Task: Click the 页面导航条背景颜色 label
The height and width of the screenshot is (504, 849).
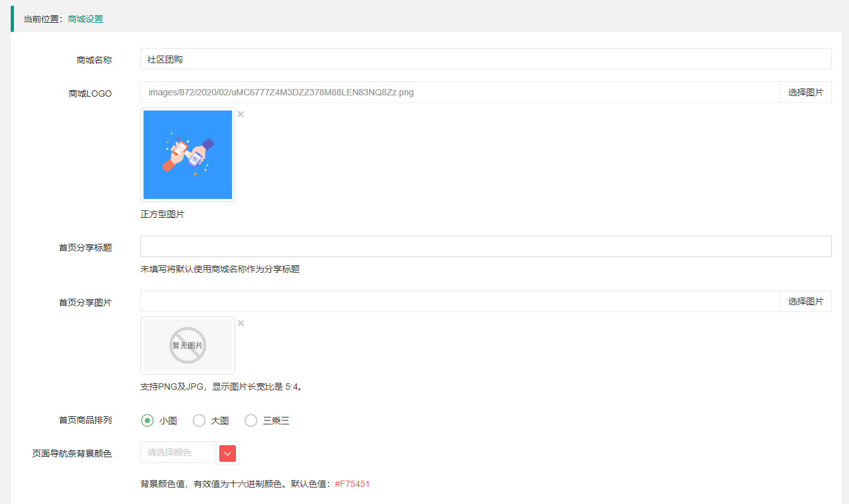Action: point(72,453)
